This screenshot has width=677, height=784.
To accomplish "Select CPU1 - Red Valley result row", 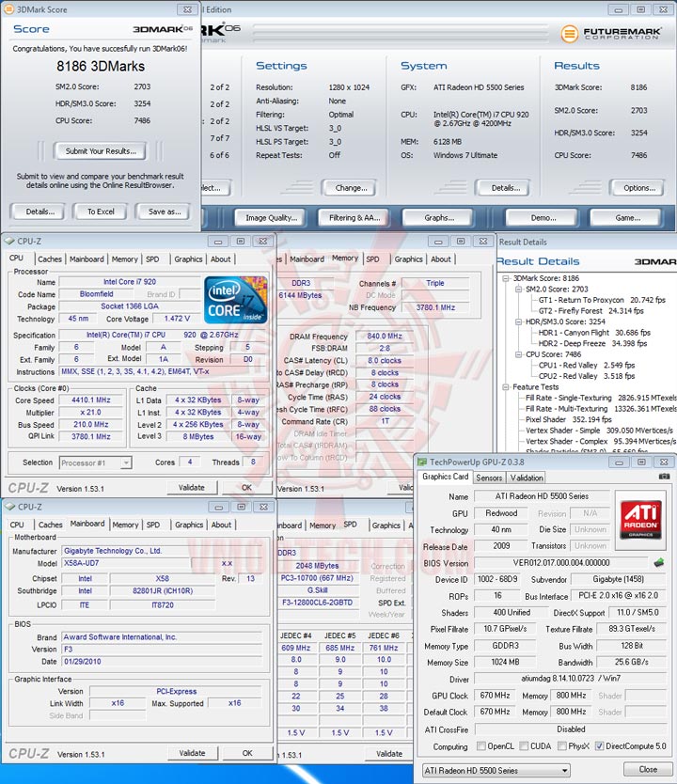I will tap(586, 366).
